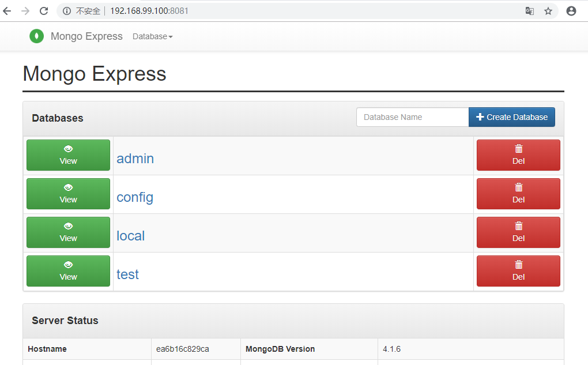Delete the config database
The width and height of the screenshot is (588, 365).
tap(518, 194)
